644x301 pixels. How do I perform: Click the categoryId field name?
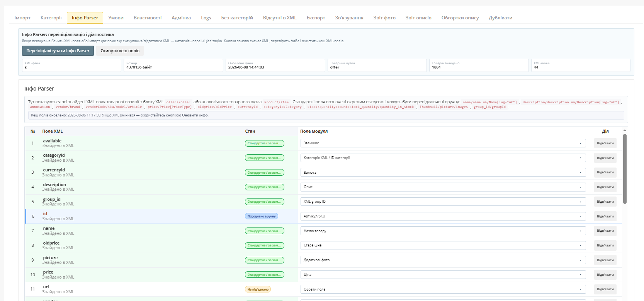[54, 155]
